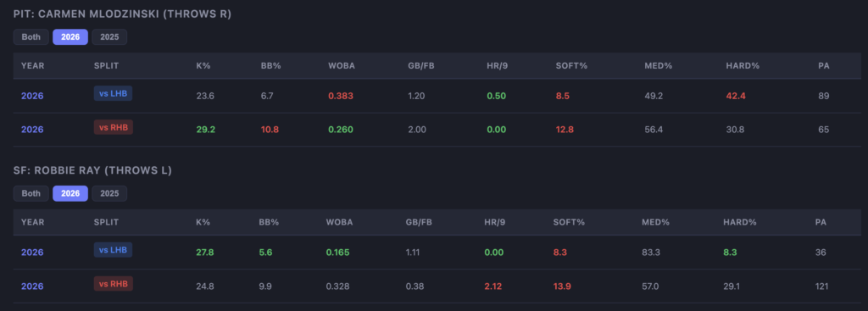
Task: Click PA value 36
Action: coord(821,253)
